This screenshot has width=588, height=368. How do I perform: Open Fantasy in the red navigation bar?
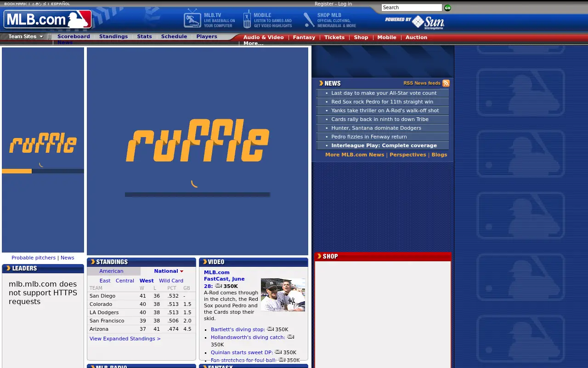click(x=304, y=37)
